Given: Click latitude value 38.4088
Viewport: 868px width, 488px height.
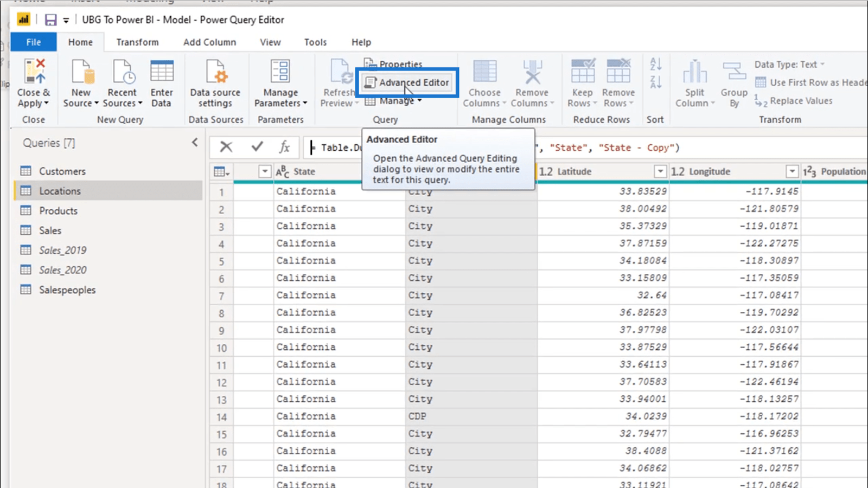Looking at the screenshot, I should click(603, 451).
